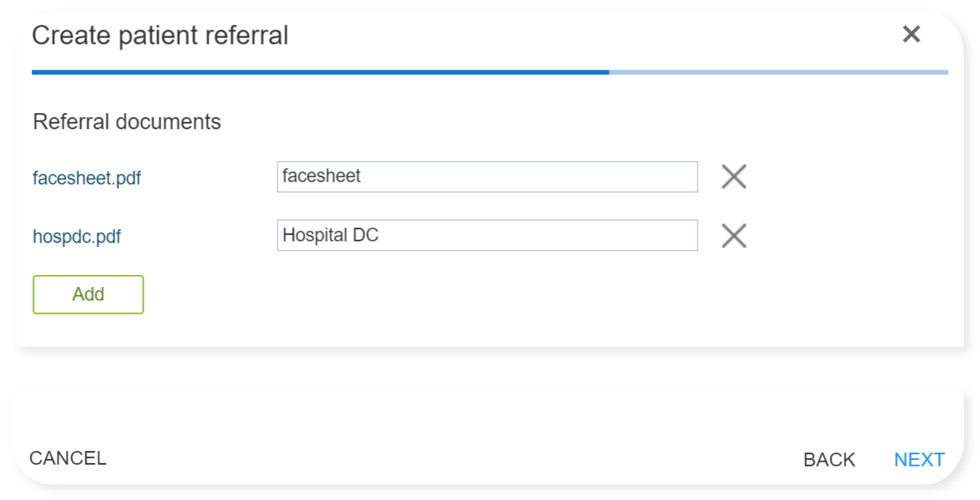Click CANCEL in the footer
980x500 pixels.
(68, 458)
